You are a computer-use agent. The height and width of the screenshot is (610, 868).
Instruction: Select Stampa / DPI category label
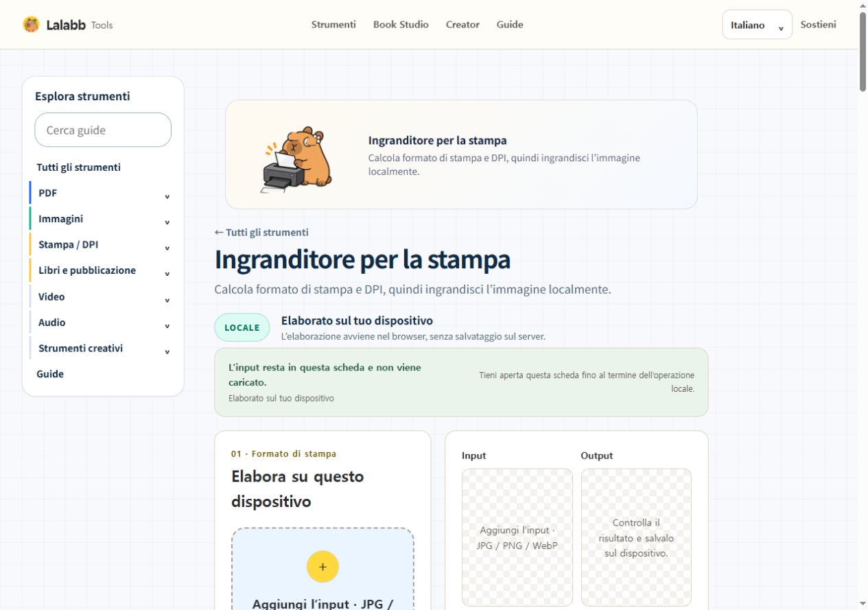point(69,245)
